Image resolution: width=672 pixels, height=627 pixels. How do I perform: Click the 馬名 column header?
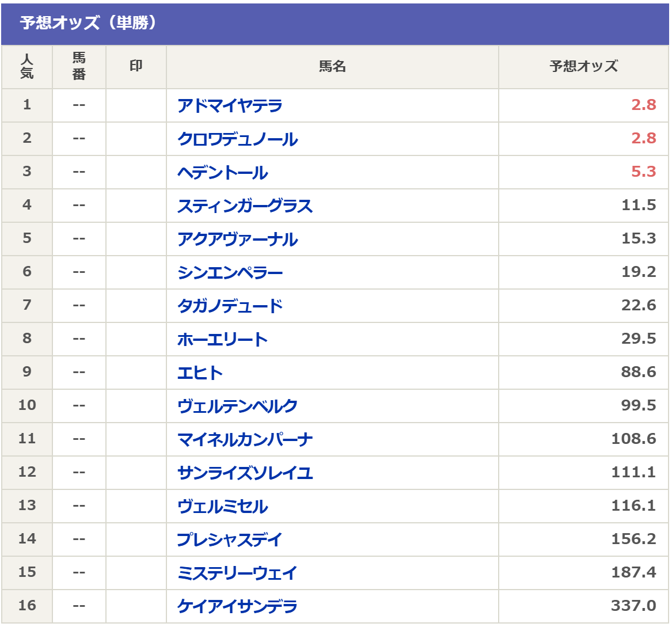(x=332, y=67)
